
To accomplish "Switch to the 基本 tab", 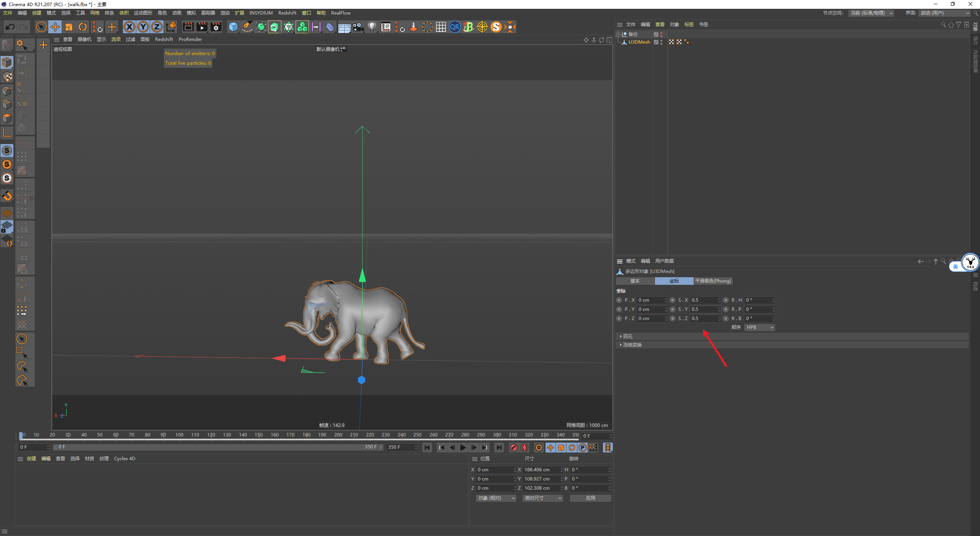I will click(635, 281).
